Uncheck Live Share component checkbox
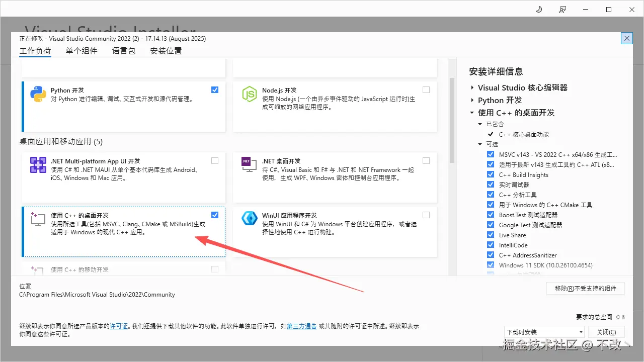644x362 pixels. coord(491,235)
